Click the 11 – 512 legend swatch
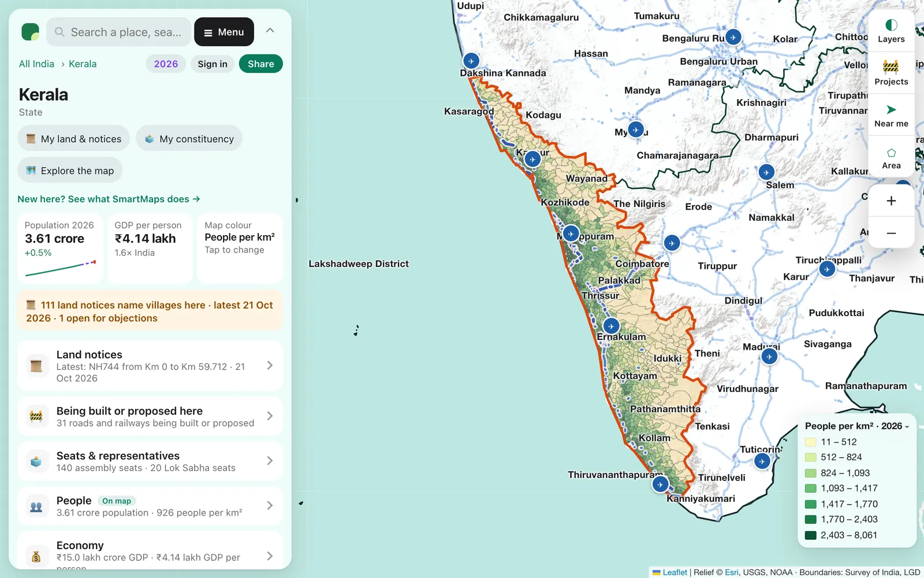Screen dimensions: 924x578 (x=811, y=442)
